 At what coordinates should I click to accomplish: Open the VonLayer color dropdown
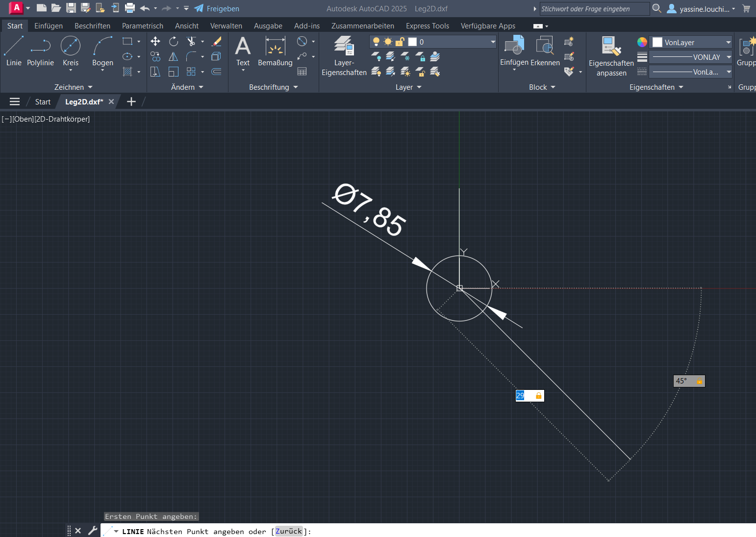729,42
